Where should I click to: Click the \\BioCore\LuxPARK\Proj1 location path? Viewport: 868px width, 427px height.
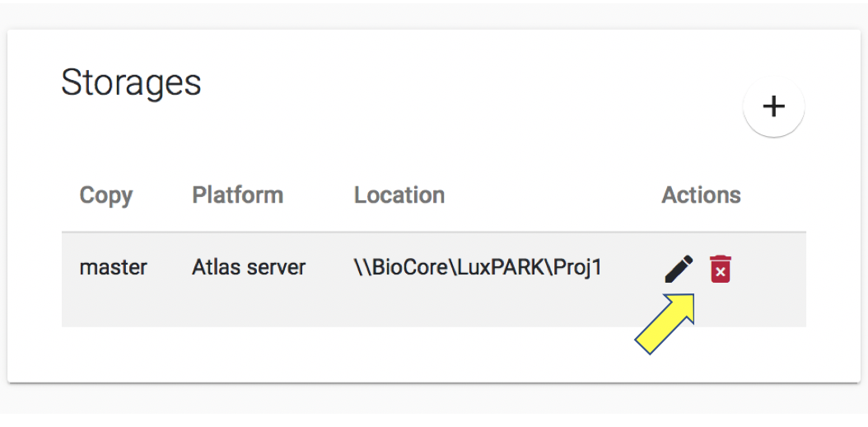click(x=478, y=268)
